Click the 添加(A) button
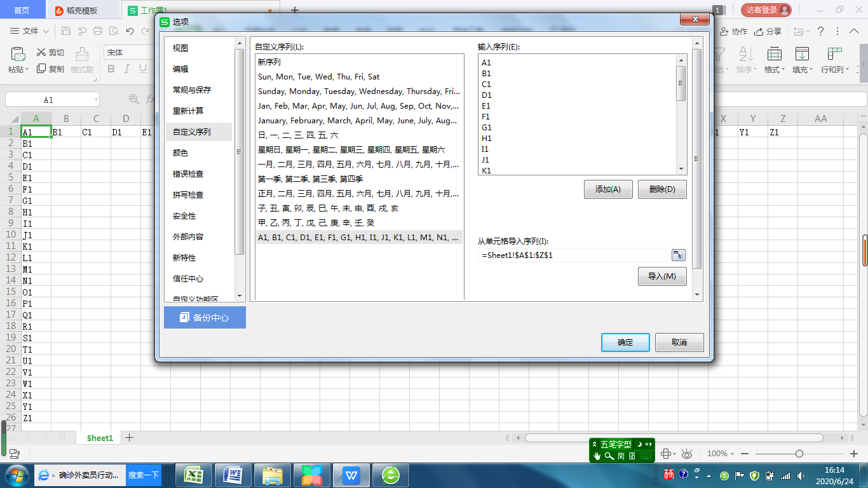The height and width of the screenshot is (488, 868). 608,189
